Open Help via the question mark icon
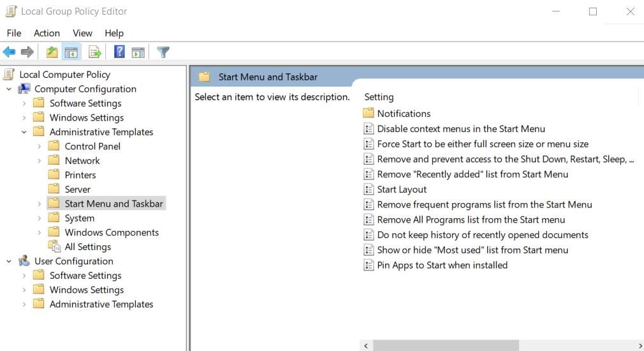This screenshot has width=644, height=351. click(119, 52)
